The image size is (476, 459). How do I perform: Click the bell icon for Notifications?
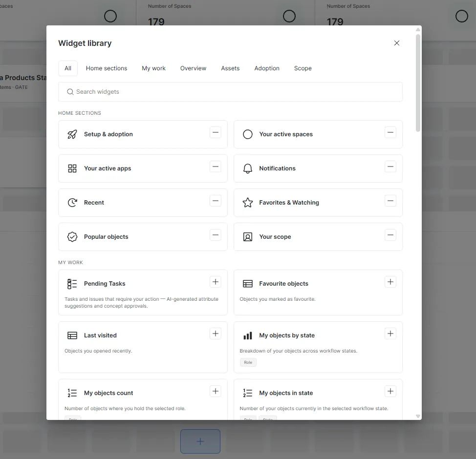(248, 168)
